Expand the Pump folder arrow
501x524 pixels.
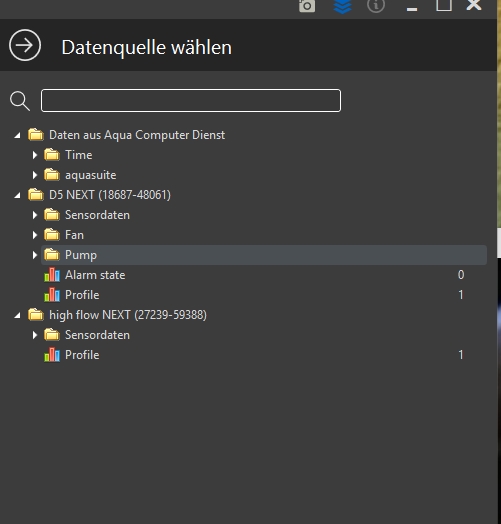point(34,255)
